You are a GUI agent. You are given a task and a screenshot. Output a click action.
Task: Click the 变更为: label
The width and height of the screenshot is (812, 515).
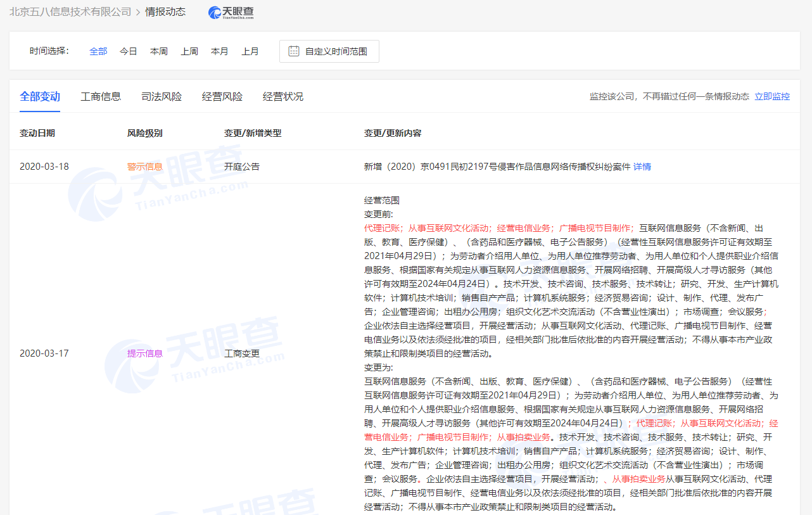379,367
